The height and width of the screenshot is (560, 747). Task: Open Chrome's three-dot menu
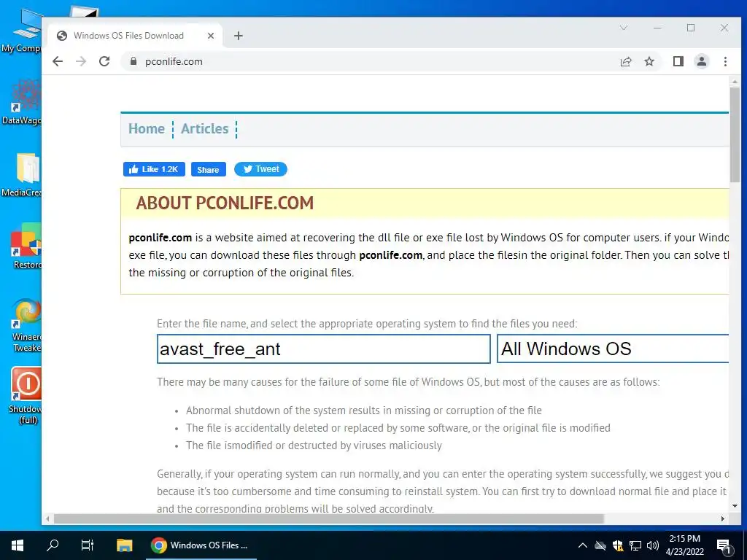point(725,61)
